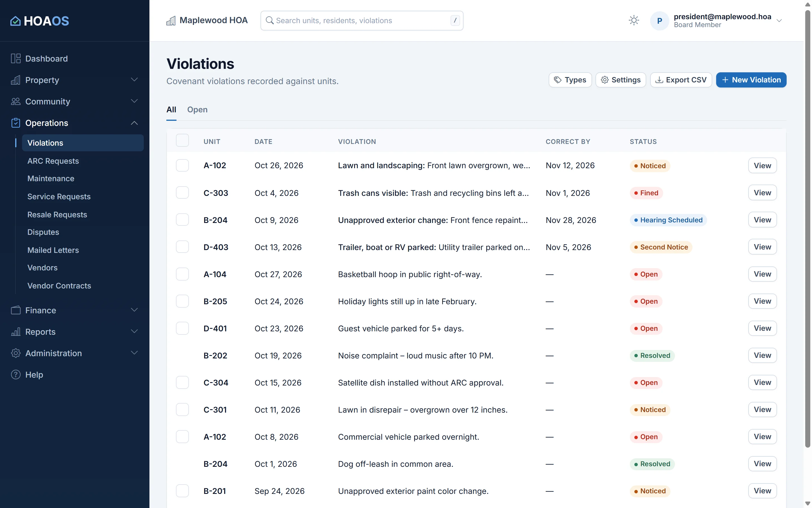Check the row checkbox for C-303
This screenshot has height=508, width=812.
click(x=182, y=192)
